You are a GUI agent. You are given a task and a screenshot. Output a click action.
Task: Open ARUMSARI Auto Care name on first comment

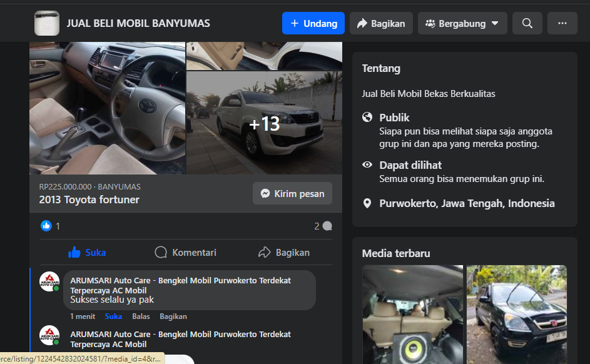[x=181, y=285]
